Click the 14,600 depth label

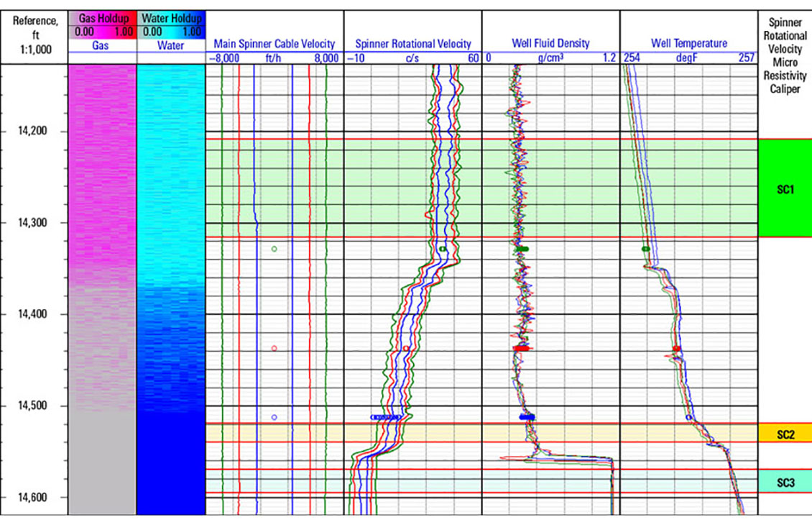[32, 498]
